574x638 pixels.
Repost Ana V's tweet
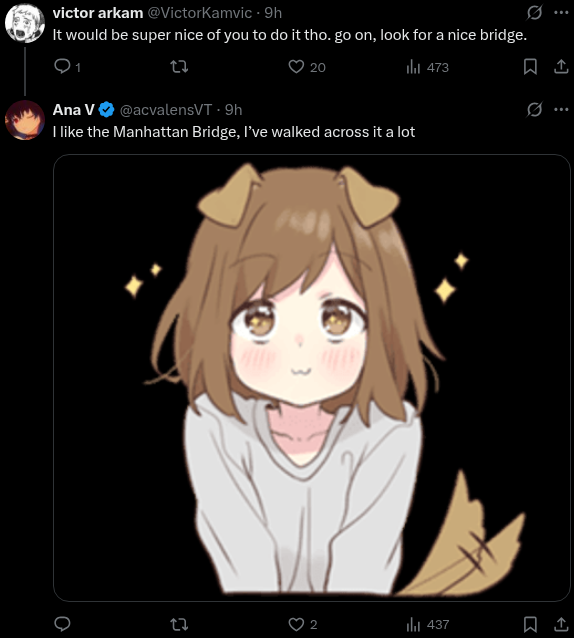click(x=179, y=624)
